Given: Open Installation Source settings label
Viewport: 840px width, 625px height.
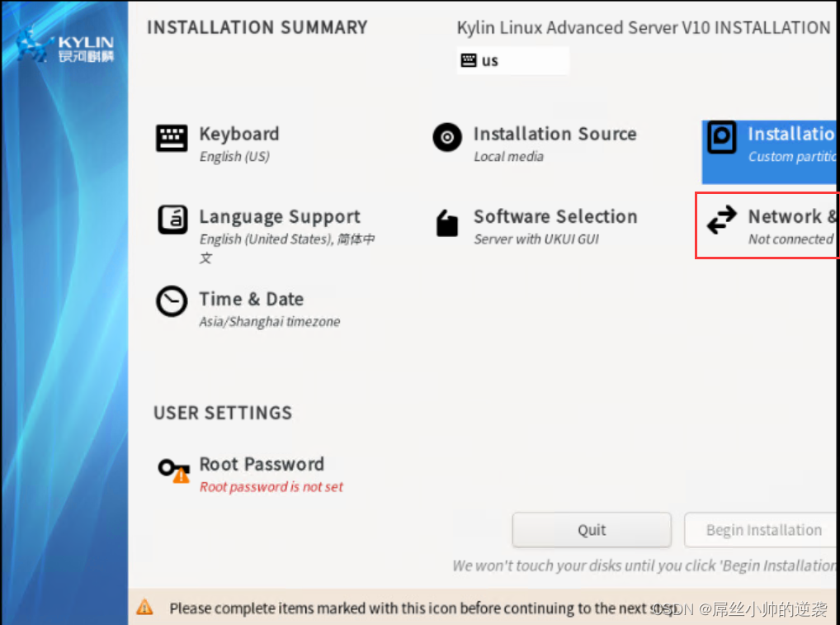Looking at the screenshot, I should click(x=554, y=134).
